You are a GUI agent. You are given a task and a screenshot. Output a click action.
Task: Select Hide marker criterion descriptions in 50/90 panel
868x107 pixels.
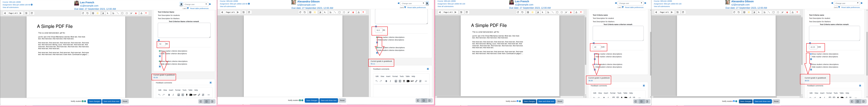pyautogui.click(x=160, y=53)
